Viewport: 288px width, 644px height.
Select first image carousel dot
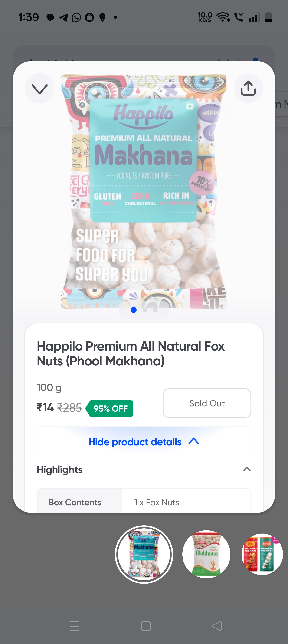[x=134, y=310]
